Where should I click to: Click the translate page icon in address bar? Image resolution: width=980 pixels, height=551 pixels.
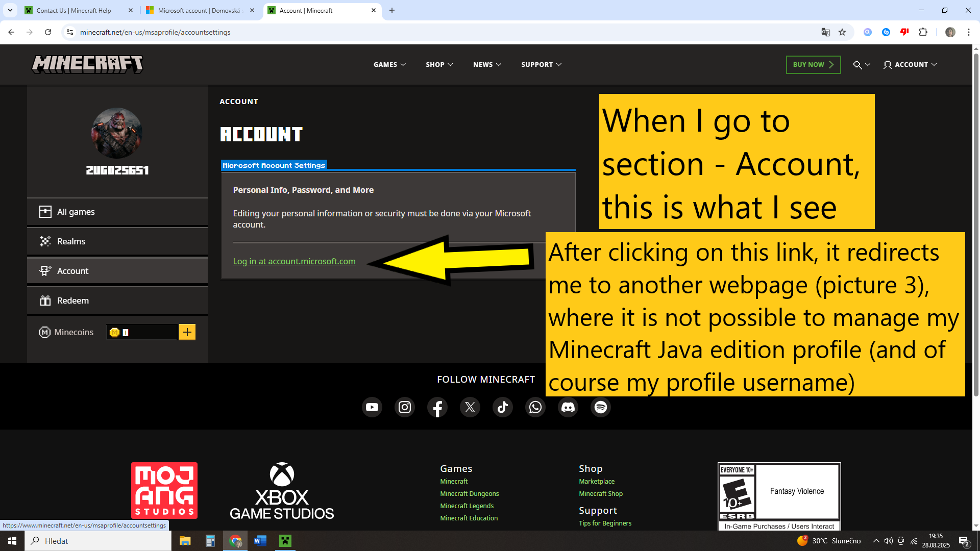pos(826,32)
